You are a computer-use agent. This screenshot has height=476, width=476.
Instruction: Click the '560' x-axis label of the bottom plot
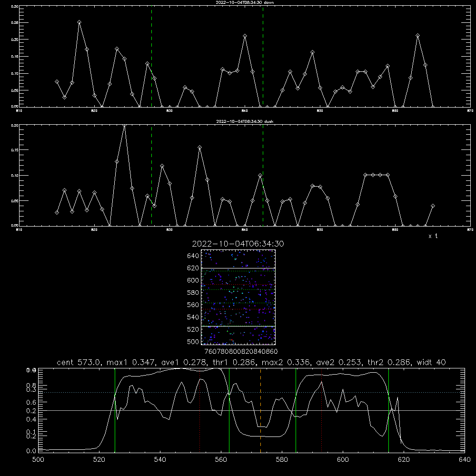221,460
